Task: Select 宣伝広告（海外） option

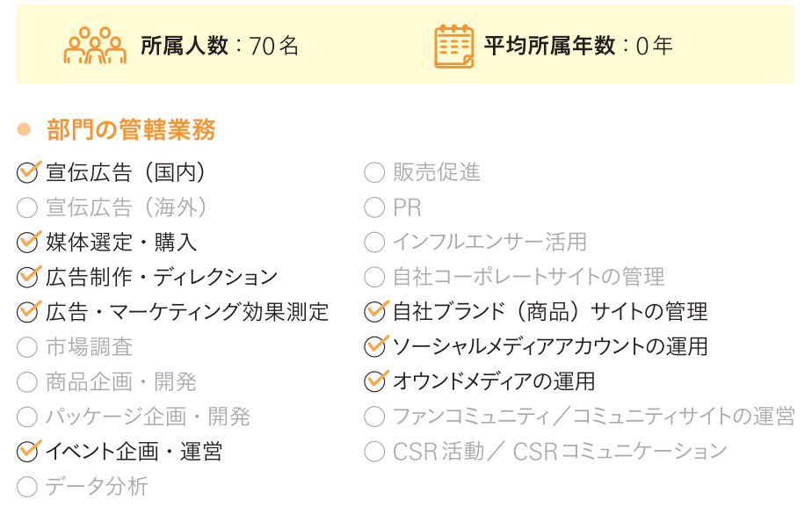Action: tap(27, 207)
